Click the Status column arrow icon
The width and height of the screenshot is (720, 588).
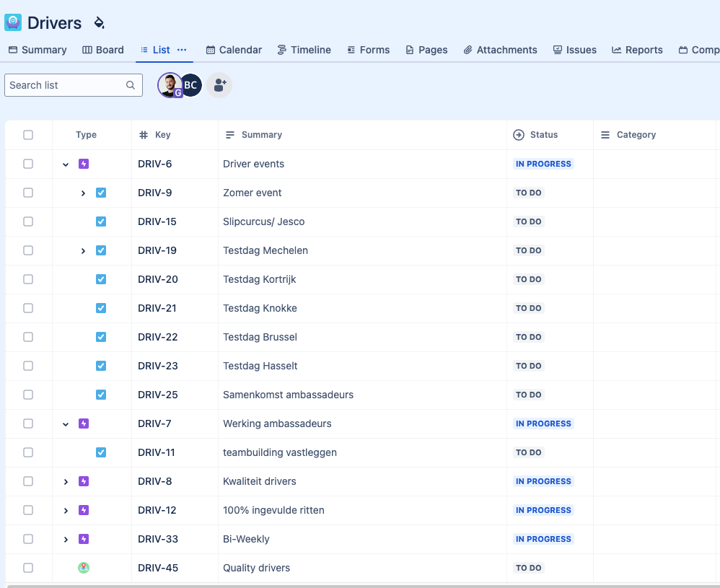pos(519,135)
